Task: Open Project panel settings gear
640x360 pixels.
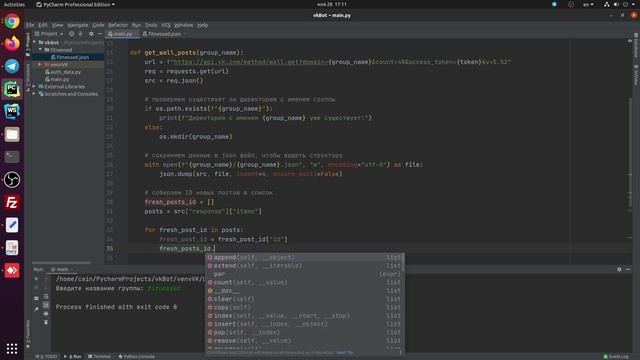Action: coord(91,34)
